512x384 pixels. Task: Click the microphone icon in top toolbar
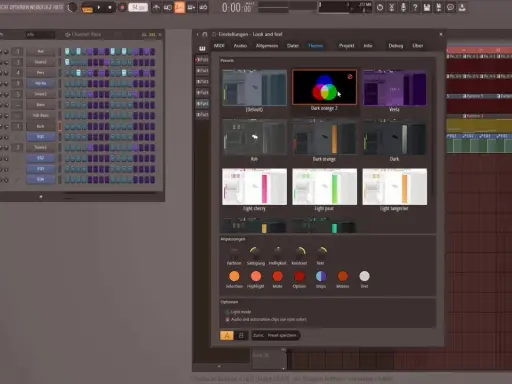tap(403, 7)
